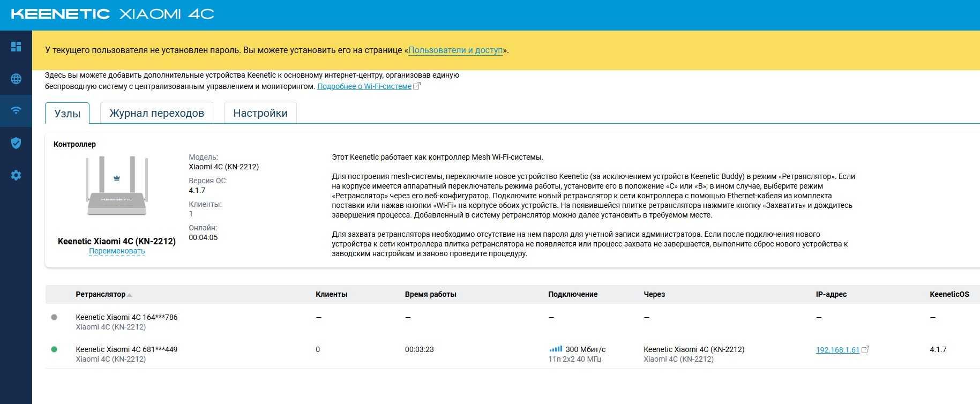
Task: Open the Internet globe icon in sidebar
Action: point(16,79)
